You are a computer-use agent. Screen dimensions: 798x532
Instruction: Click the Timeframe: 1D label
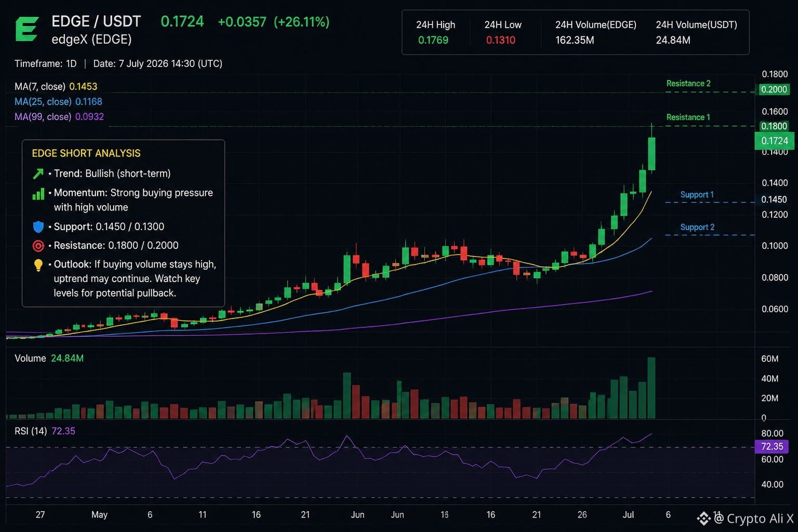coord(46,63)
